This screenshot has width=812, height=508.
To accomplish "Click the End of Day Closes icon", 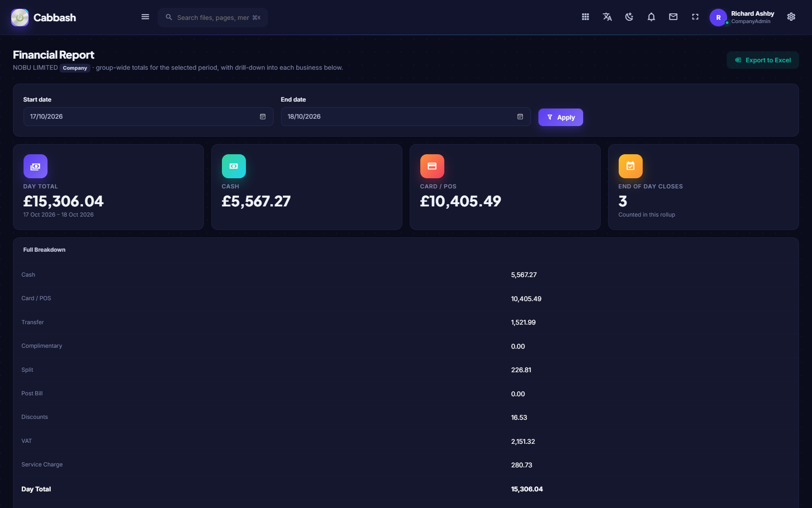I will [x=631, y=166].
